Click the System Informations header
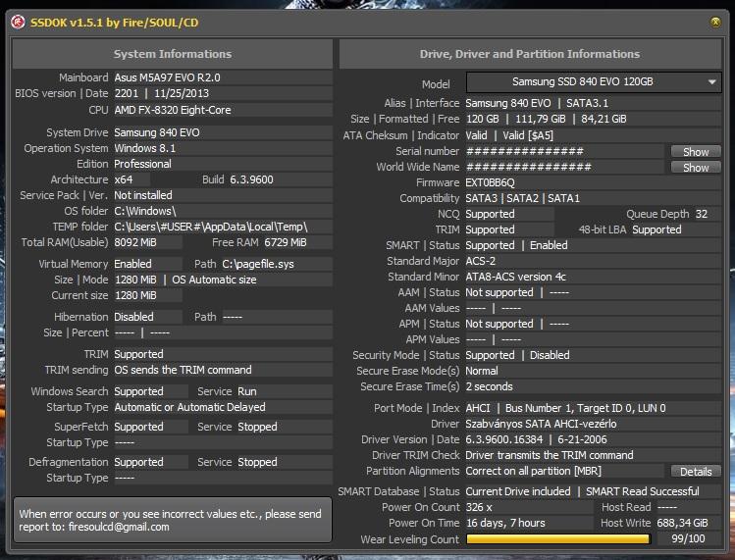Image resolution: width=735 pixels, height=560 pixels. coord(173,54)
